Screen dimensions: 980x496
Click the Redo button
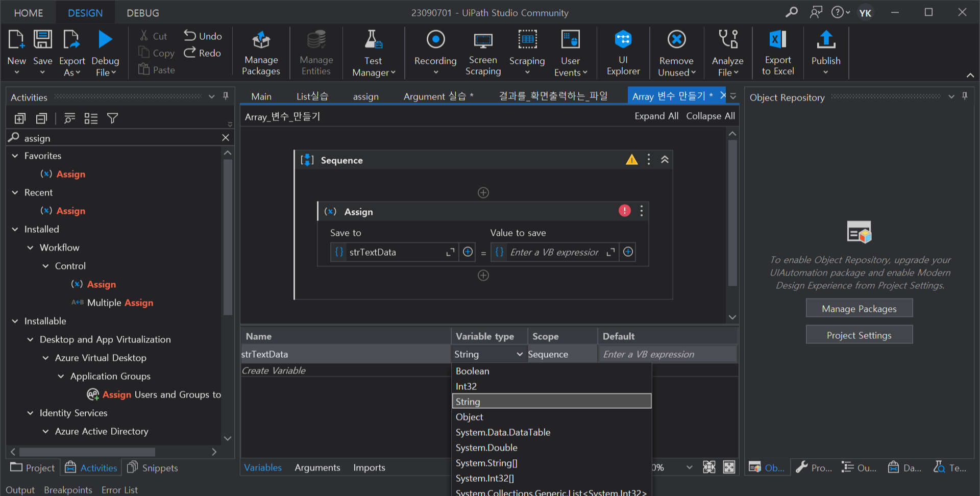(203, 53)
